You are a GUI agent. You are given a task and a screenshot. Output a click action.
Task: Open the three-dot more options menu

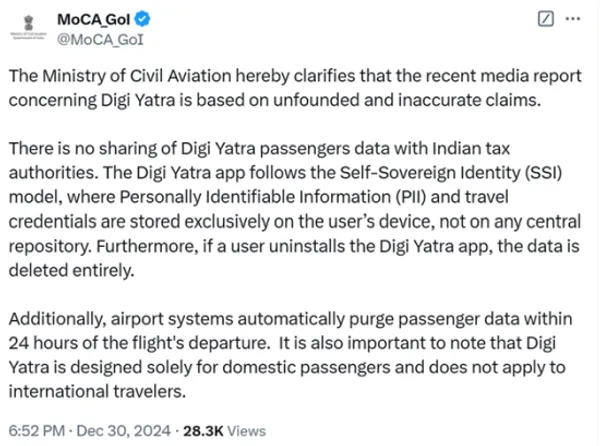(x=572, y=18)
